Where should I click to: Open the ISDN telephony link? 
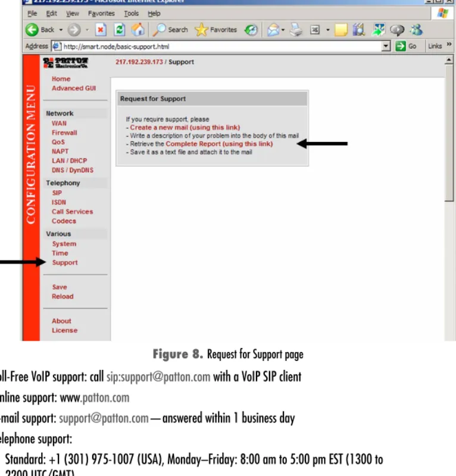58,203
